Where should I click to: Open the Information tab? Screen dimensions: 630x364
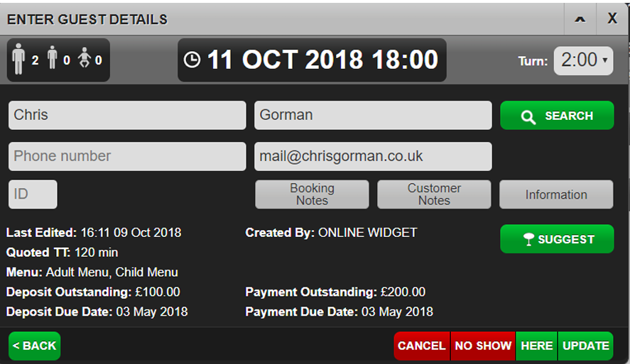(556, 194)
